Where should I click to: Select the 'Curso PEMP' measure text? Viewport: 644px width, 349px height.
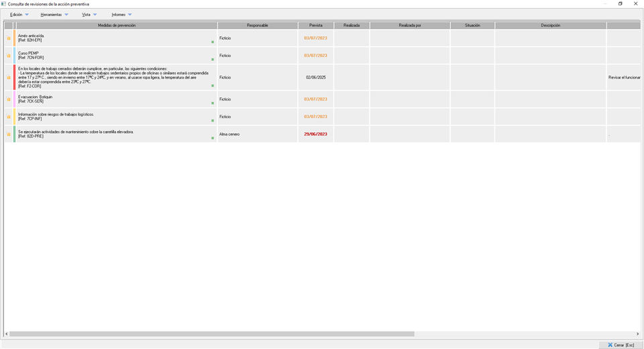[x=28, y=54]
